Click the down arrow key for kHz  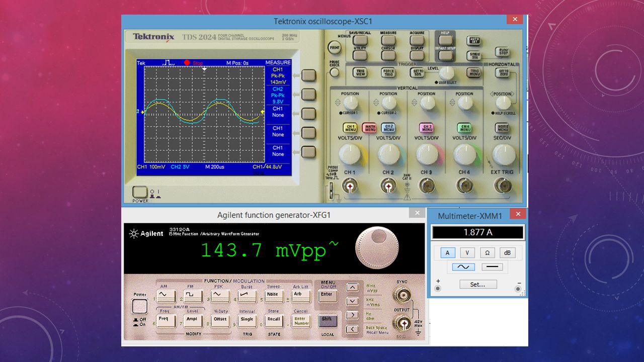(x=353, y=302)
